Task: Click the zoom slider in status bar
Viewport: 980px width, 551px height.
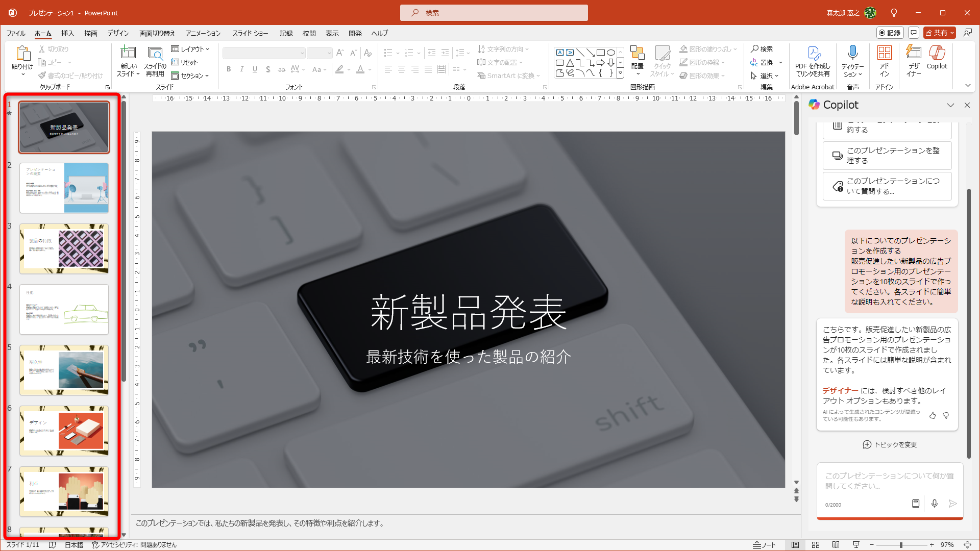Action: (x=901, y=545)
